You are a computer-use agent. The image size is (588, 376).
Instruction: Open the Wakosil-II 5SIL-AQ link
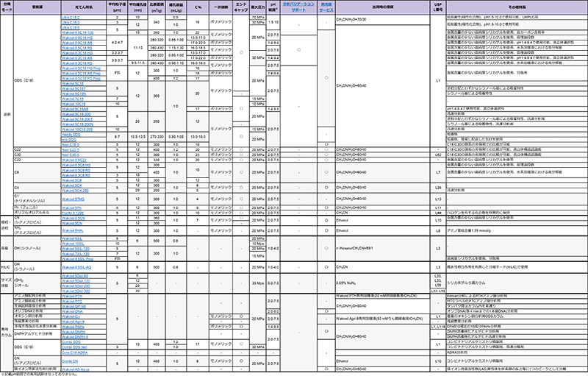76,267
